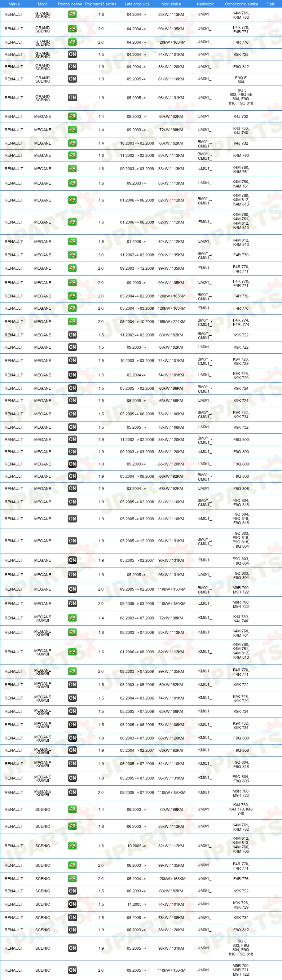This screenshot has height=980, width=282.
Task: Select production years '05.2004 -> 10.2009'
Action: pos(137,322)
